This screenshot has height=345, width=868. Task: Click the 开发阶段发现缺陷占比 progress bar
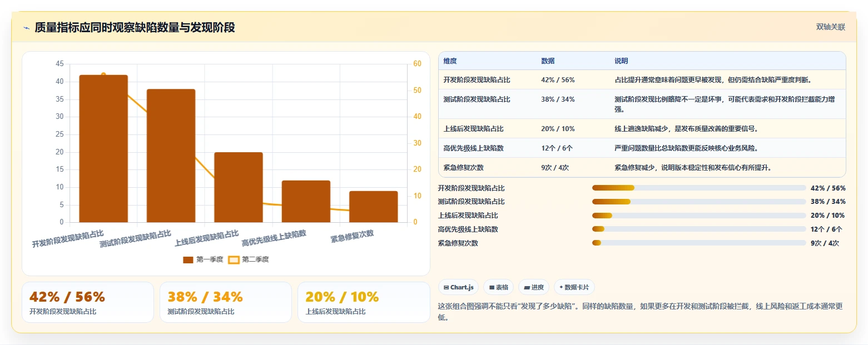click(x=699, y=188)
